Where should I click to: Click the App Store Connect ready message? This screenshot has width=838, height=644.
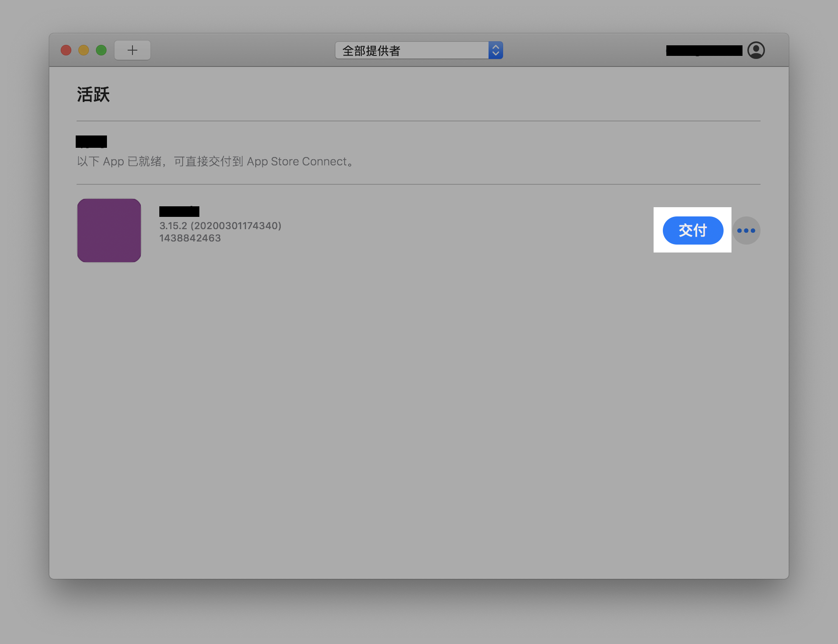(x=216, y=161)
